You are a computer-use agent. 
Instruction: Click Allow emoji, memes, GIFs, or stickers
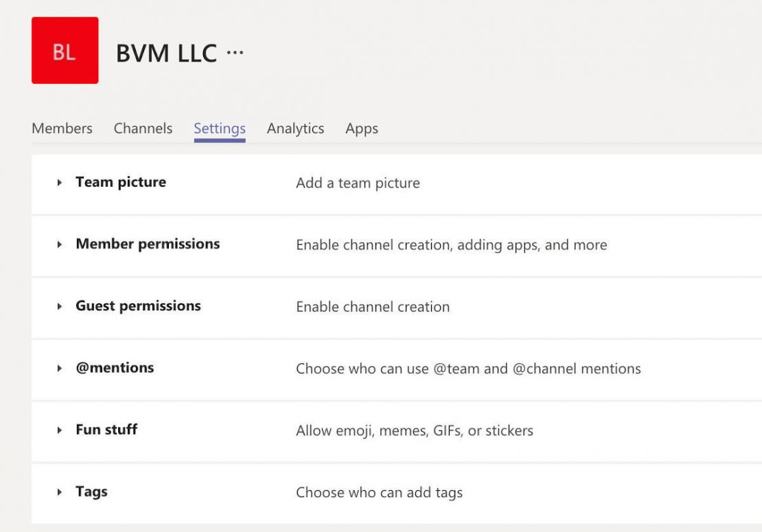coord(414,430)
